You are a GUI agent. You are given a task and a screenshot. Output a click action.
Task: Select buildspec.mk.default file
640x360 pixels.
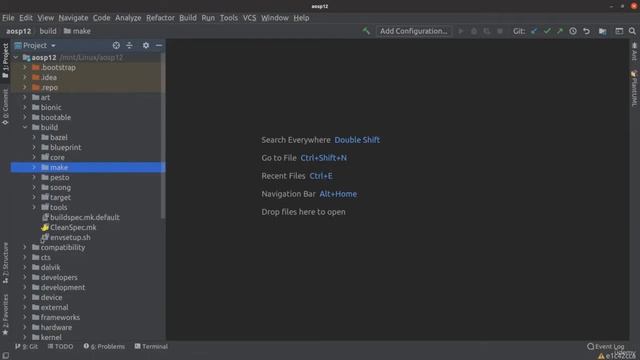[x=85, y=217]
